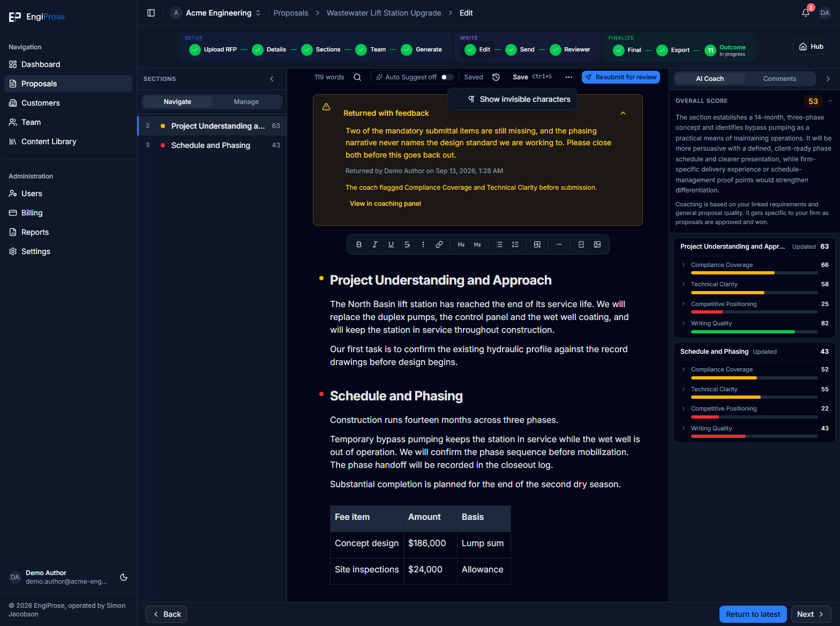Screen dimensions: 840x626
Task: Open View in coaching panel link
Action: (385, 204)
